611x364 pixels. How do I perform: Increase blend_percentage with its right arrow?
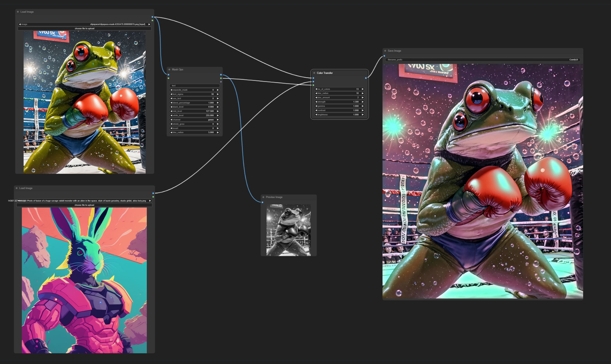pyautogui.click(x=218, y=103)
